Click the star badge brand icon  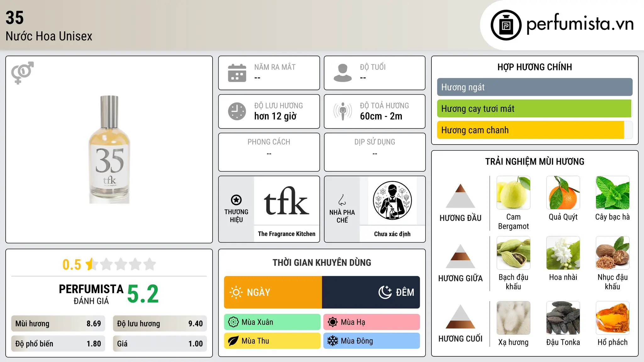236,200
